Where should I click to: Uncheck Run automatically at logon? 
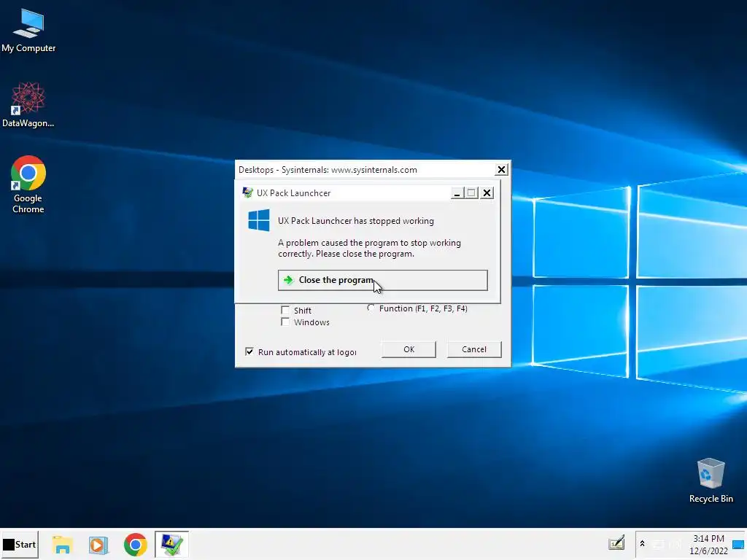249,351
